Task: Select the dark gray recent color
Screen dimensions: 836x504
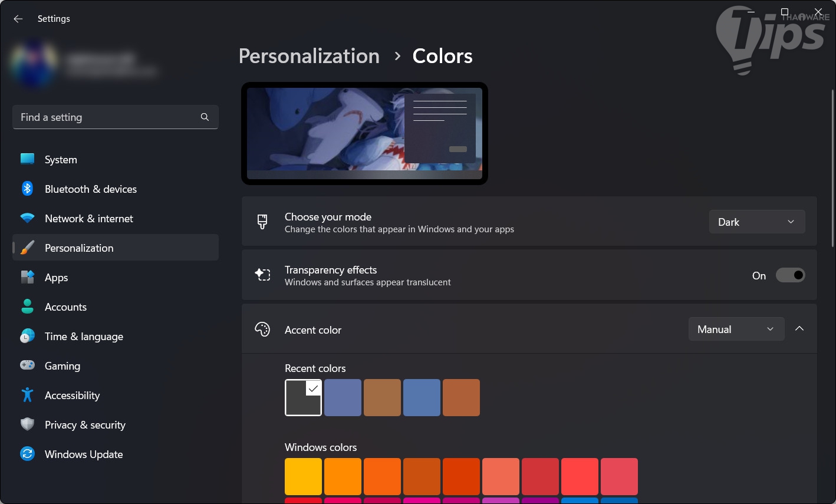Action: coord(303,397)
